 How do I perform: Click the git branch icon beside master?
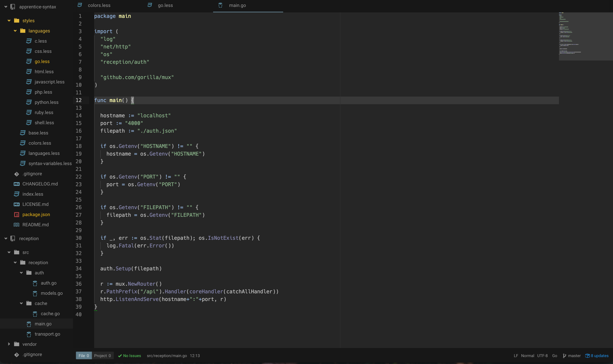pyautogui.click(x=564, y=356)
